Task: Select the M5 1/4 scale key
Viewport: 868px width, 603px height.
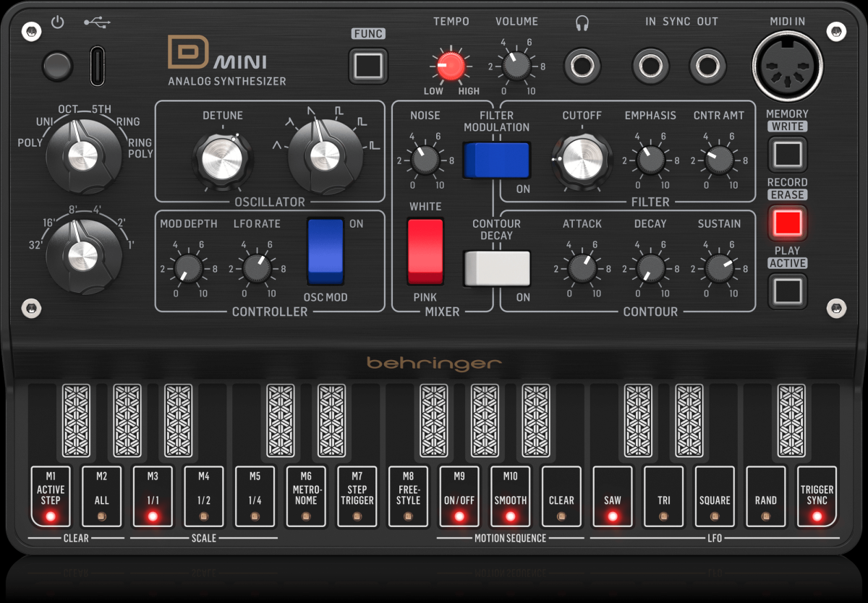Action: point(255,496)
